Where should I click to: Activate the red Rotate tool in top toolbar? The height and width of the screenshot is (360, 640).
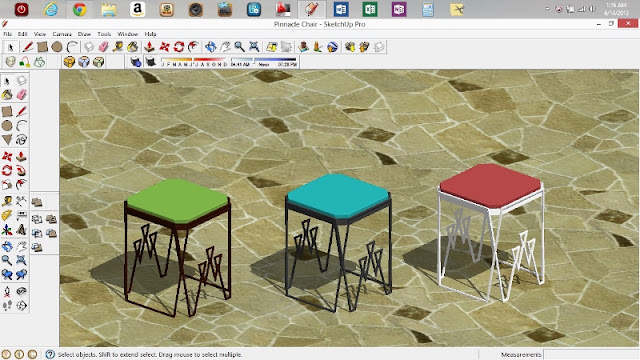179,47
